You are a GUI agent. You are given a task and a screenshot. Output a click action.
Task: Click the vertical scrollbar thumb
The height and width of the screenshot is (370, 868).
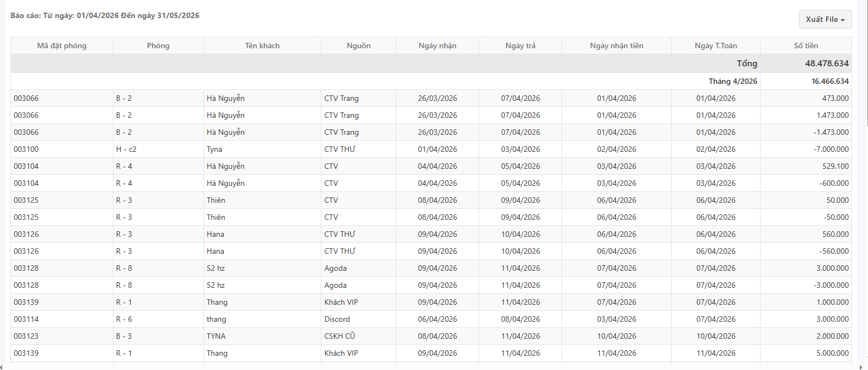(866, 63)
